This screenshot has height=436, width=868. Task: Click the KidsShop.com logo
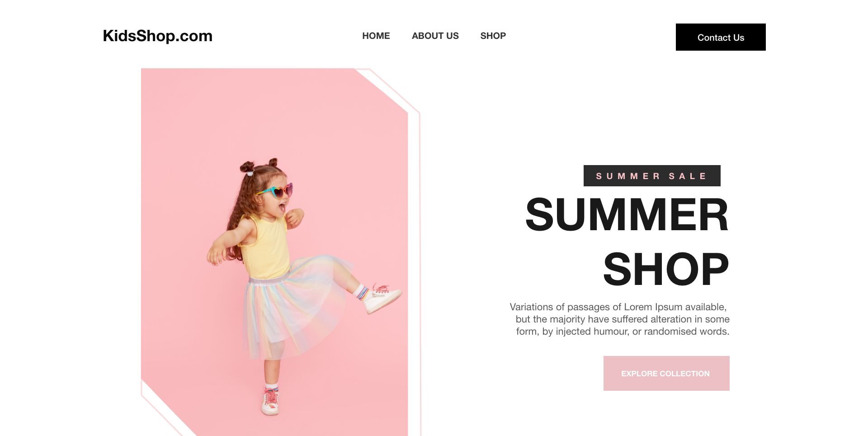click(157, 36)
